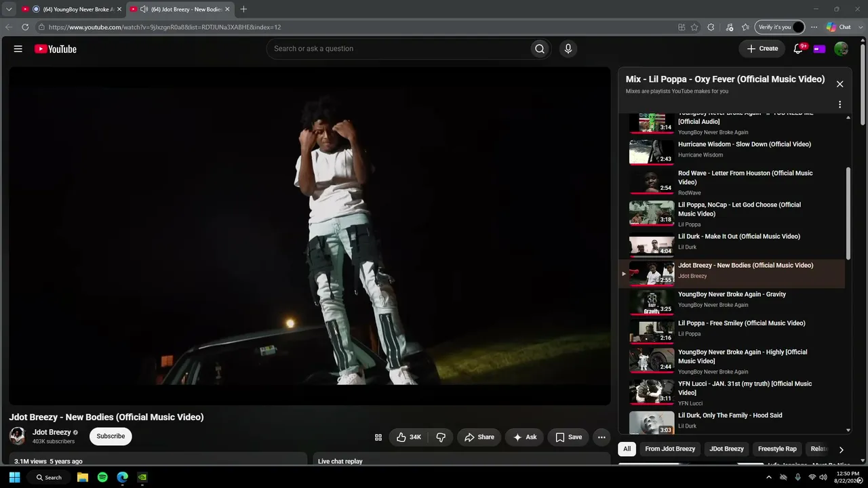Close the mix playlist panel
This screenshot has height=488, width=868.
(840, 84)
